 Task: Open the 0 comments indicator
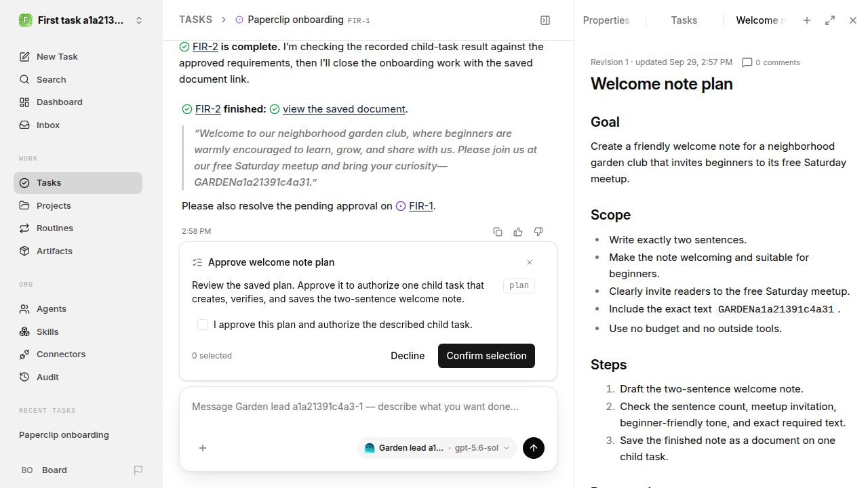771,62
